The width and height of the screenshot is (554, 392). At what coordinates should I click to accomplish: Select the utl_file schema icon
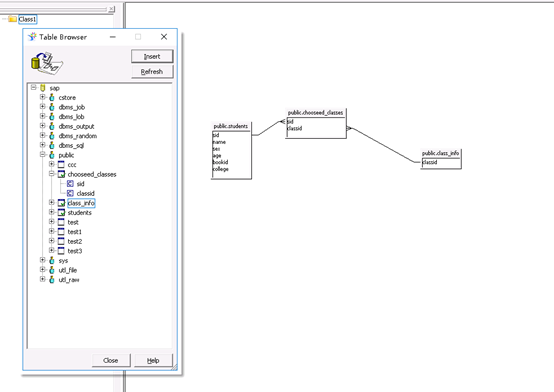coord(52,270)
